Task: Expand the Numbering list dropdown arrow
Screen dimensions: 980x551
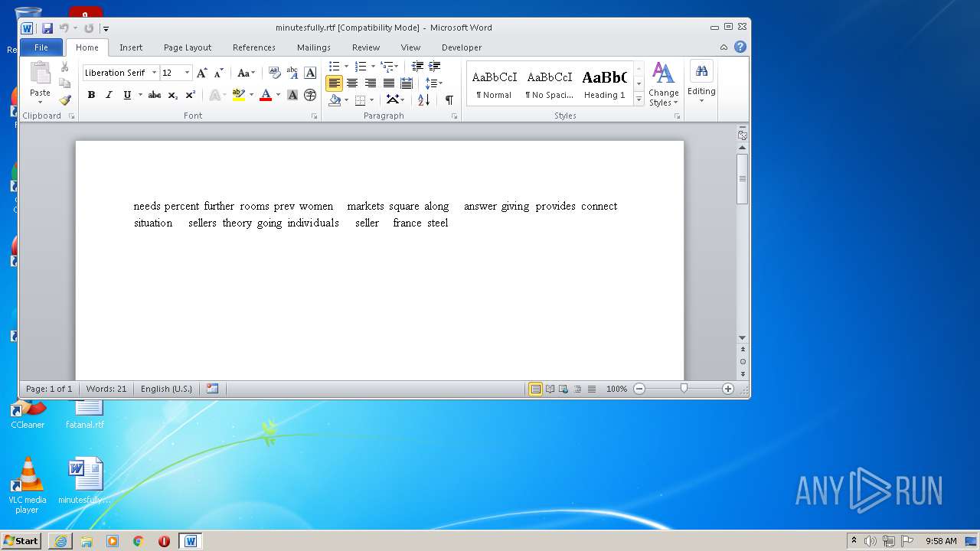Action: point(373,67)
